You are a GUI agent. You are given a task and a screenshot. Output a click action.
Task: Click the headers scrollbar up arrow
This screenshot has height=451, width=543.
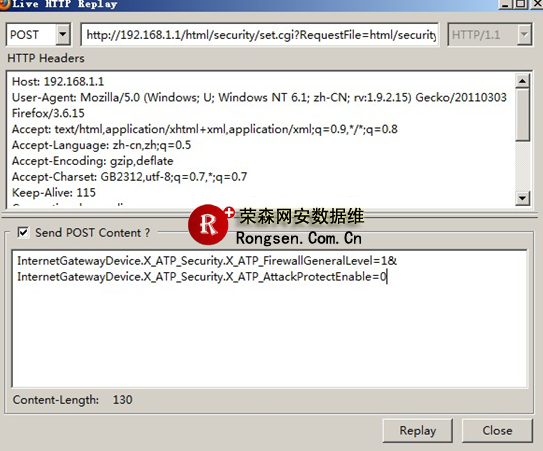[522, 81]
